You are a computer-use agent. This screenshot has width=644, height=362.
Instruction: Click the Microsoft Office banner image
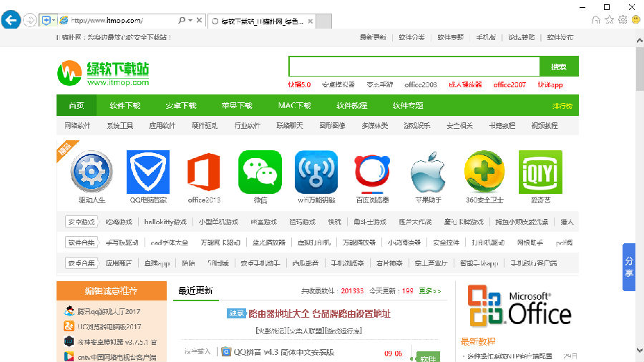pyautogui.click(x=519, y=305)
